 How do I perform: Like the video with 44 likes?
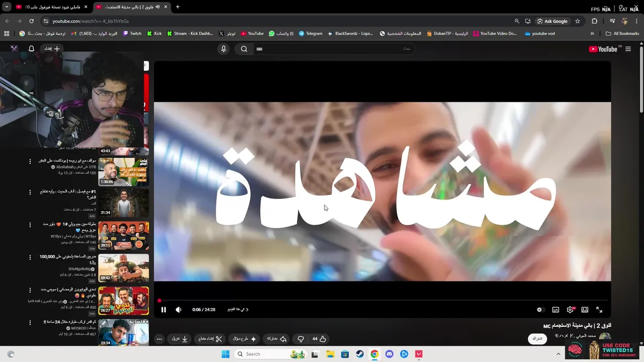(x=319, y=339)
